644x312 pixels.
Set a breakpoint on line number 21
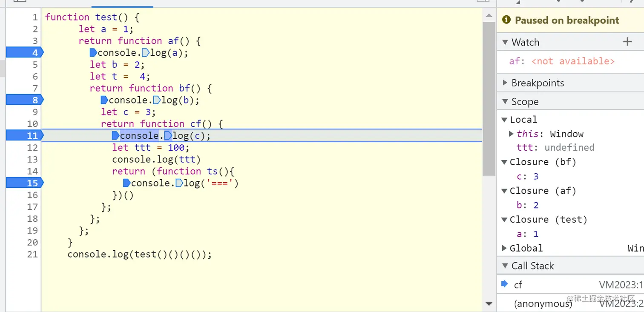tap(32, 255)
